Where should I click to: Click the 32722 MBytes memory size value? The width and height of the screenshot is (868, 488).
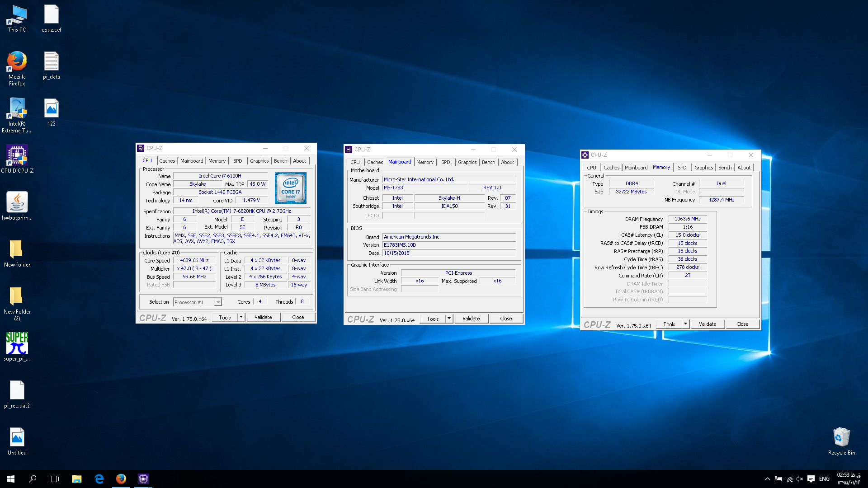coord(631,192)
